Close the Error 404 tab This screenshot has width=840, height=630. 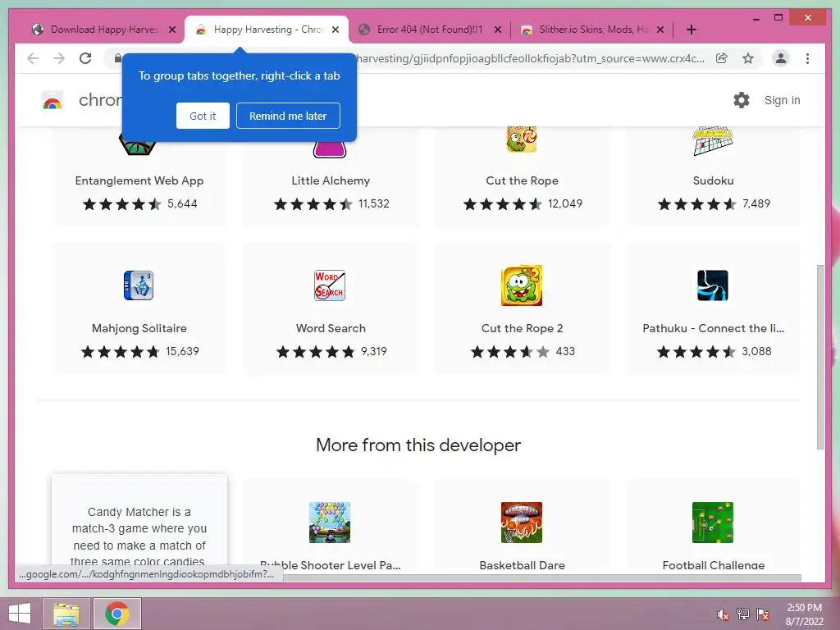pos(498,30)
